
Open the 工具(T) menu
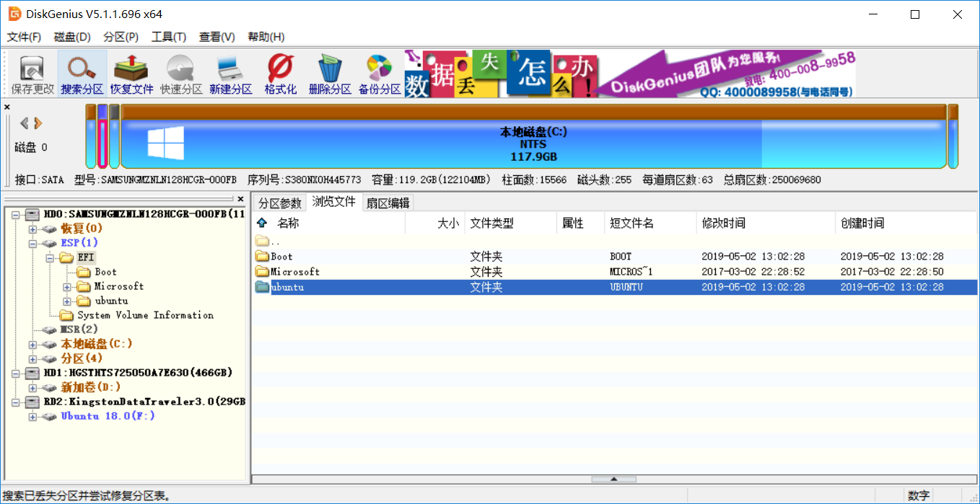(169, 37)
